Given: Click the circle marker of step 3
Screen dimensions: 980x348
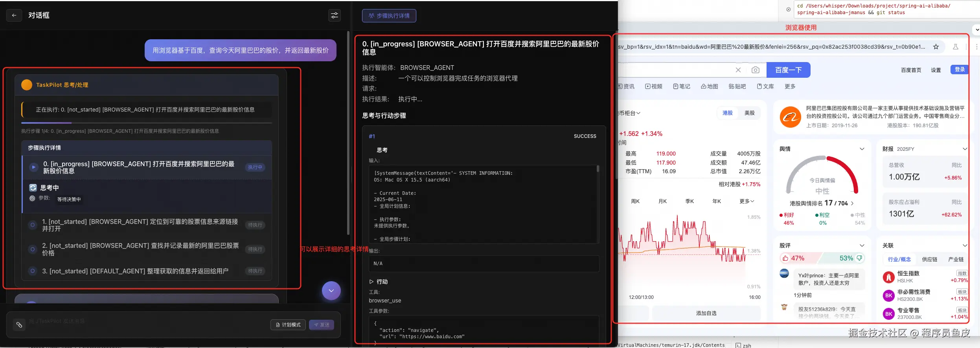Looking at the screenshot, I should click(33, 271).
